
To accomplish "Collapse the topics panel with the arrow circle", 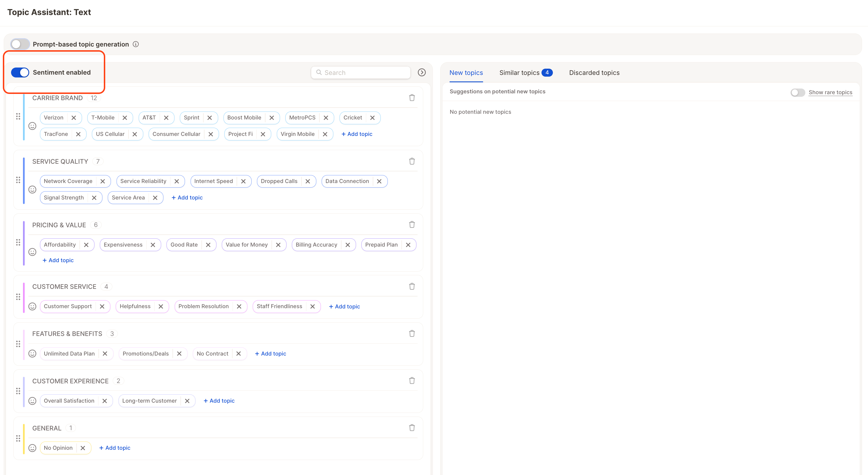I will coord(422,72).
